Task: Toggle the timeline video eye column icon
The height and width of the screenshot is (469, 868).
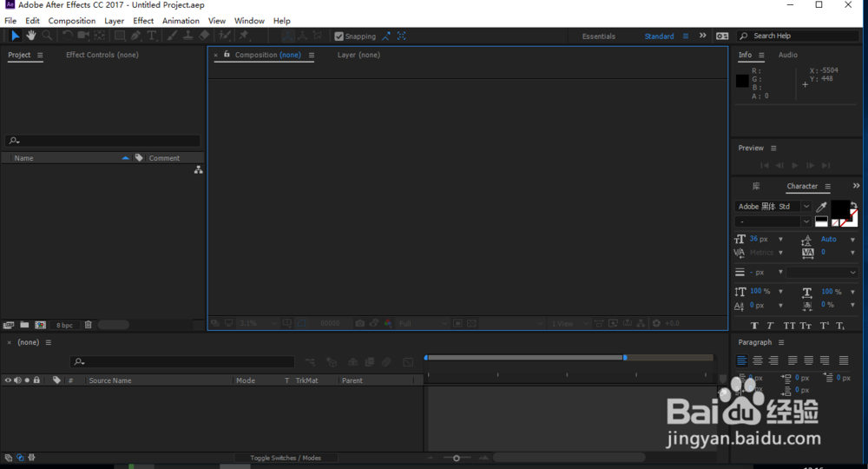Action: pyautogui.click(x=8, y=380)
